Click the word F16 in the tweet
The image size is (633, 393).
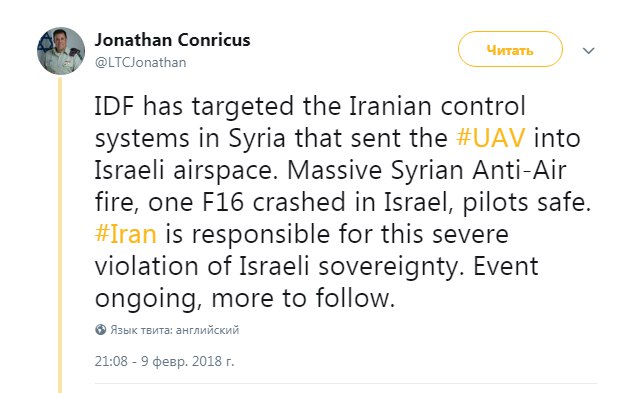223,202
